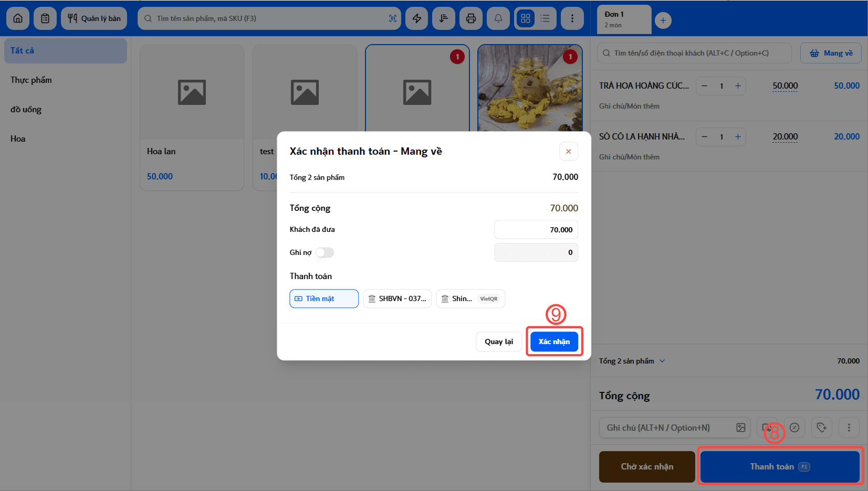Screen dimensions: 868x491
Task: Select the VietQR payment option
Action: tap(470, 298)
